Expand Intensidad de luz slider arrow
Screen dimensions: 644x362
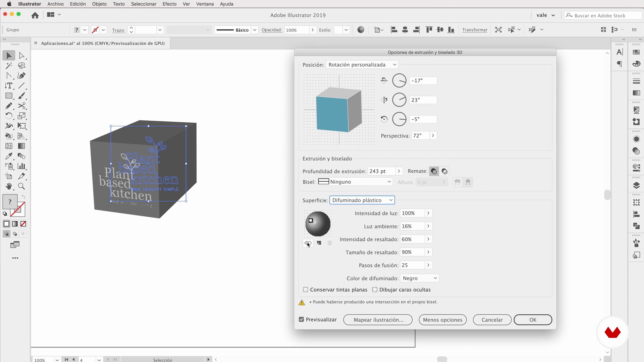tap(428, 213)
